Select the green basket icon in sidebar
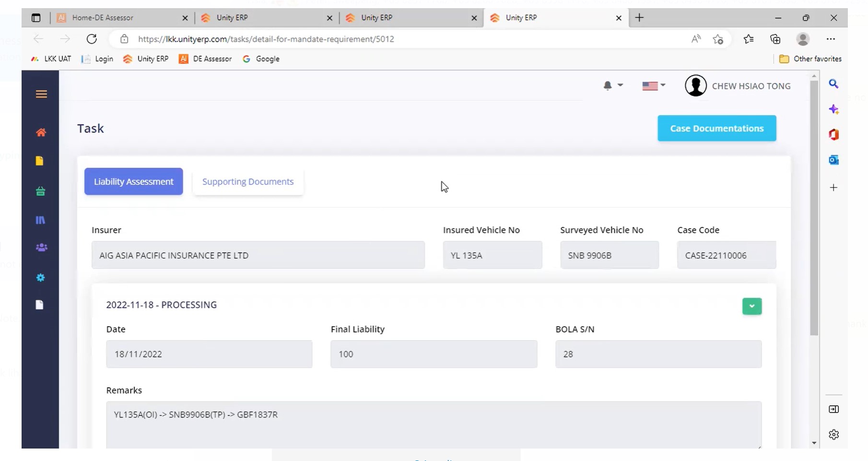 click(x=41, y=191)
